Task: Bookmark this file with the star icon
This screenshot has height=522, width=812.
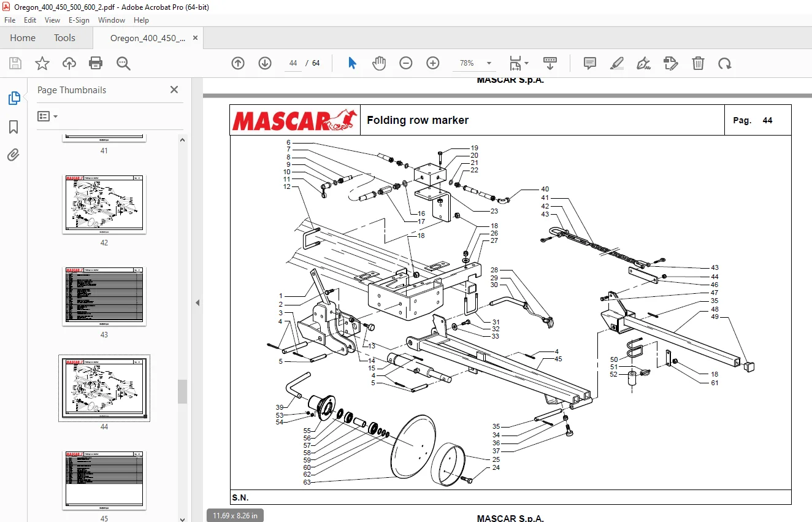Action: 42,63
